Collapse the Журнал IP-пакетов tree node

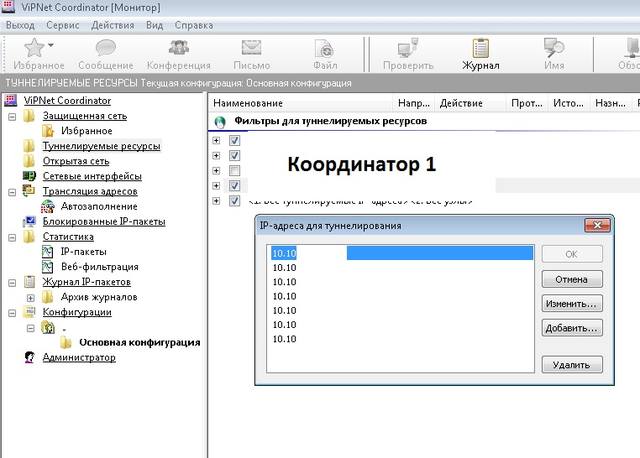click(12, 282)
